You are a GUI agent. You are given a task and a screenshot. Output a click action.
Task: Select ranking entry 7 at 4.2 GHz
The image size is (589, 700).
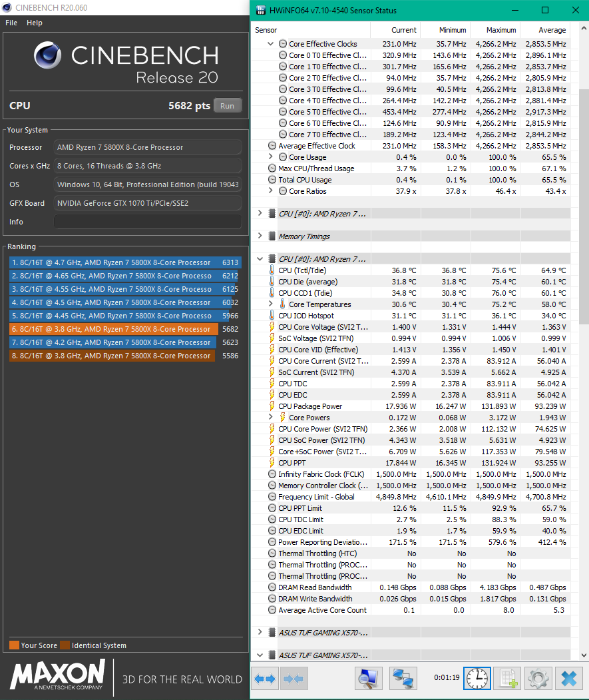125,342
